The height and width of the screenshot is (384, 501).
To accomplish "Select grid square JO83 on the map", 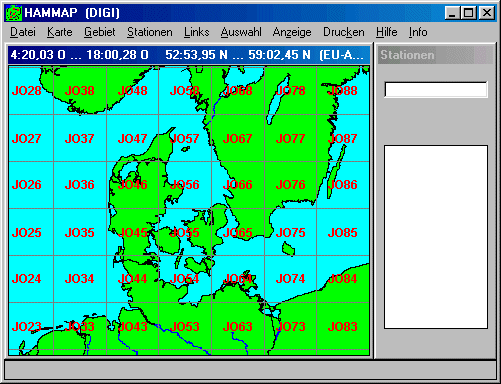I will [x=343, y=326].
